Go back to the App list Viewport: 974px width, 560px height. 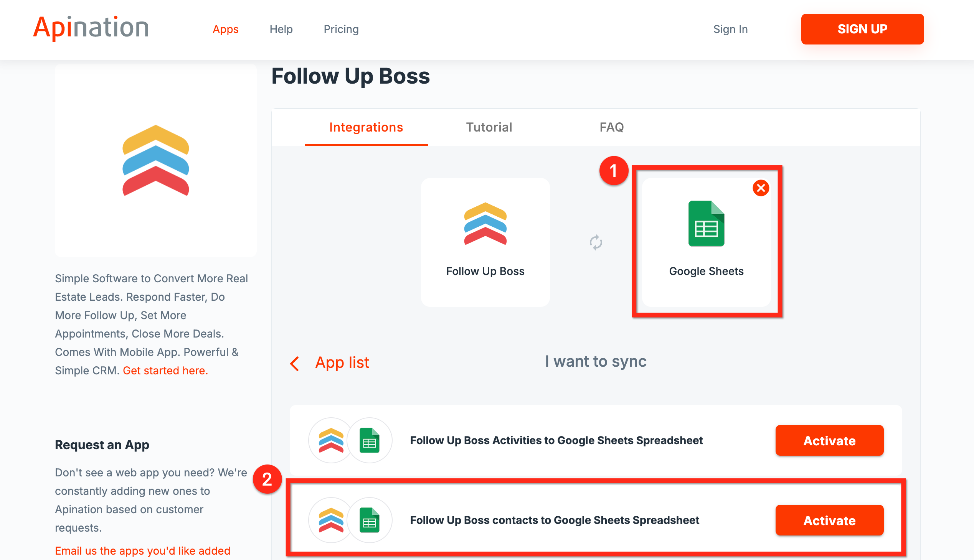pos(342,362)
